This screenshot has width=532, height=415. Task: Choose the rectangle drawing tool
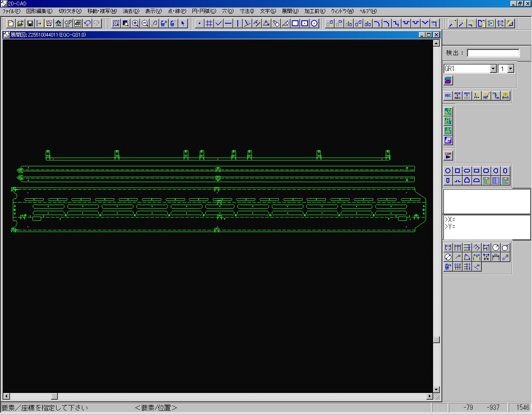click(295, 23)
